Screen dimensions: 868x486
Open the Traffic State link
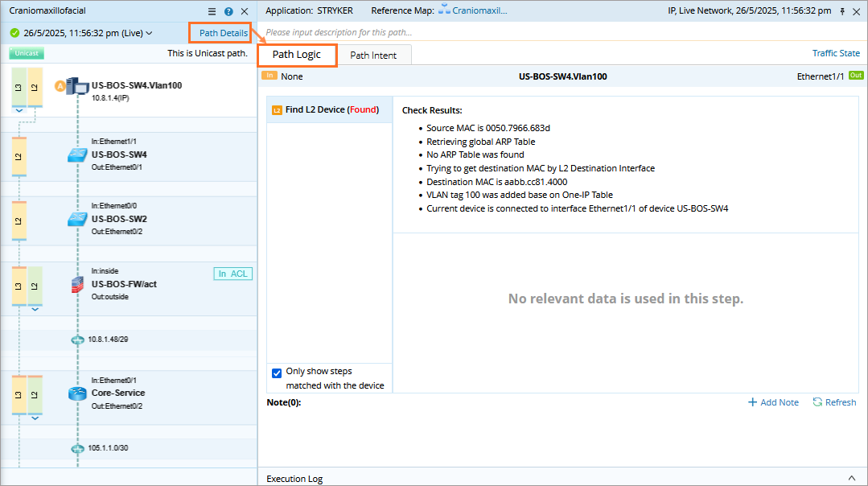click(836, 53)
